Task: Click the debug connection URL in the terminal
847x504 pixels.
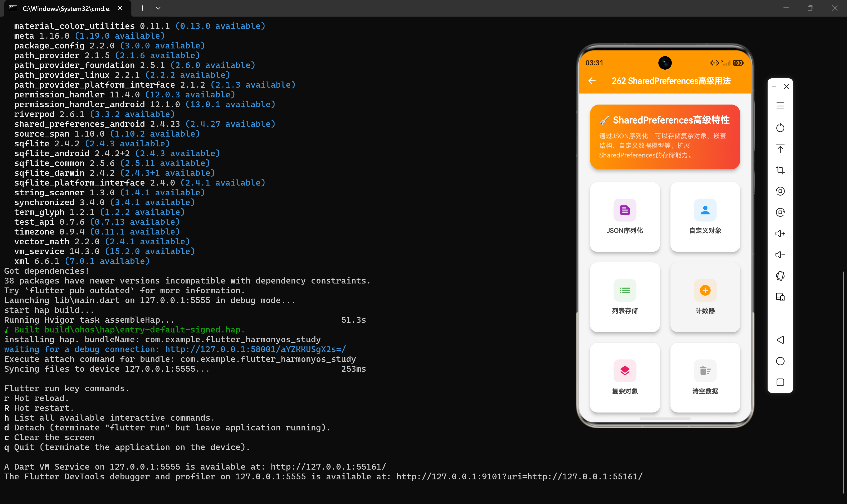Action: pyautogui.click(x=255, y=349)
